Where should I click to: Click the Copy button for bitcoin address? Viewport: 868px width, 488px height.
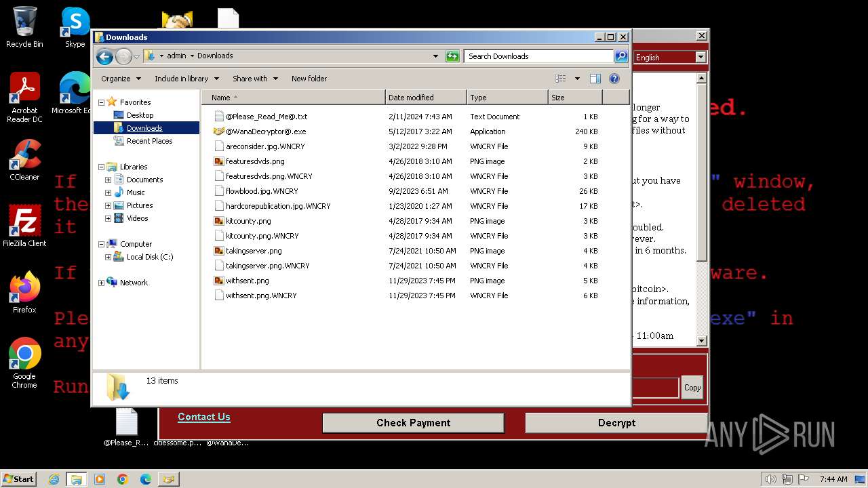click(x=692, y=388)
